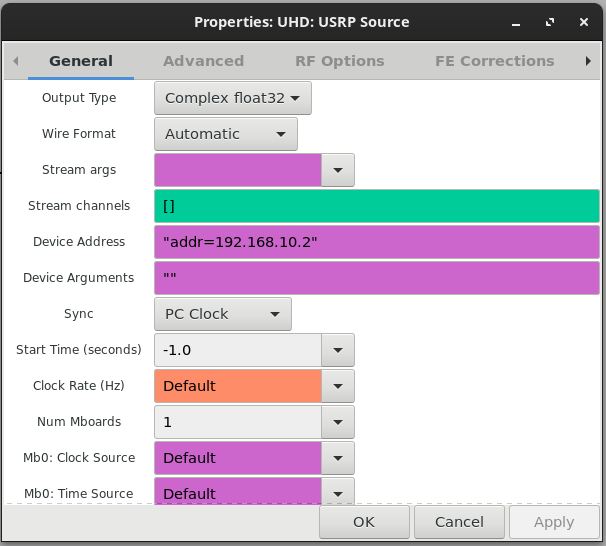This screenshot has width=606, height=546.
Task: Open Mb0: Clock Source dropdown arrow
Action: click(338, 458)
